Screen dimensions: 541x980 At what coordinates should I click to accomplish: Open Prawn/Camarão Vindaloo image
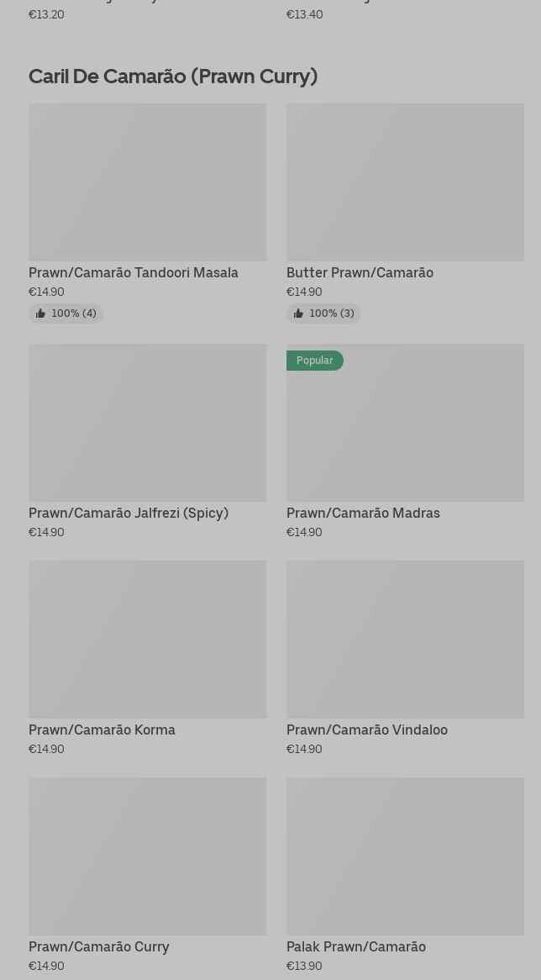406,640
